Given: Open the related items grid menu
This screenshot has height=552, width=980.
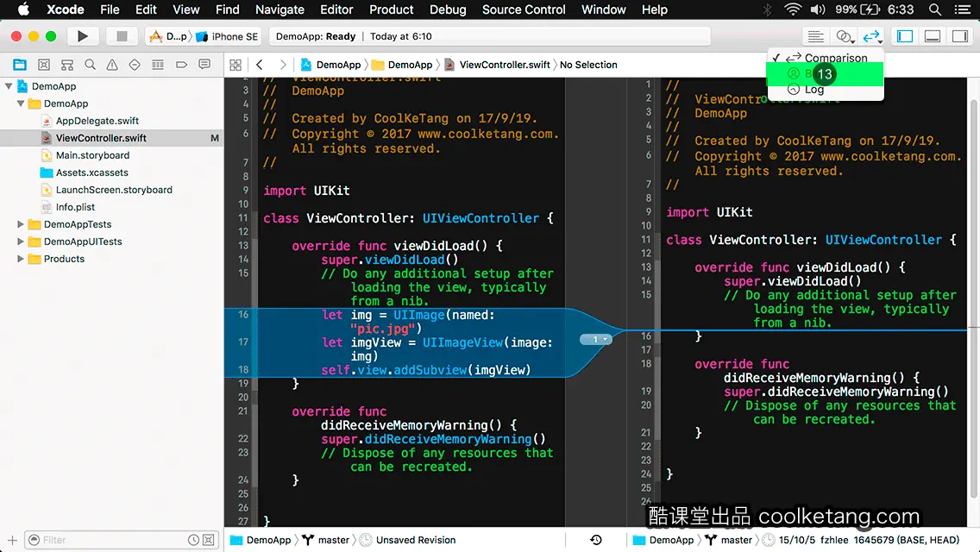Looking at the screenshot, I should tap(236, 65).
